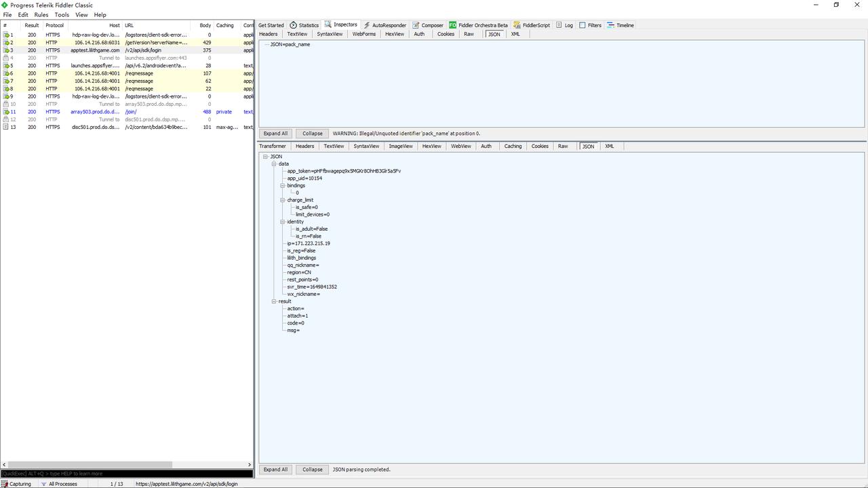Sort sessions by Body column header
Screen dimensions: 868x488
click(x=205, y=25)
